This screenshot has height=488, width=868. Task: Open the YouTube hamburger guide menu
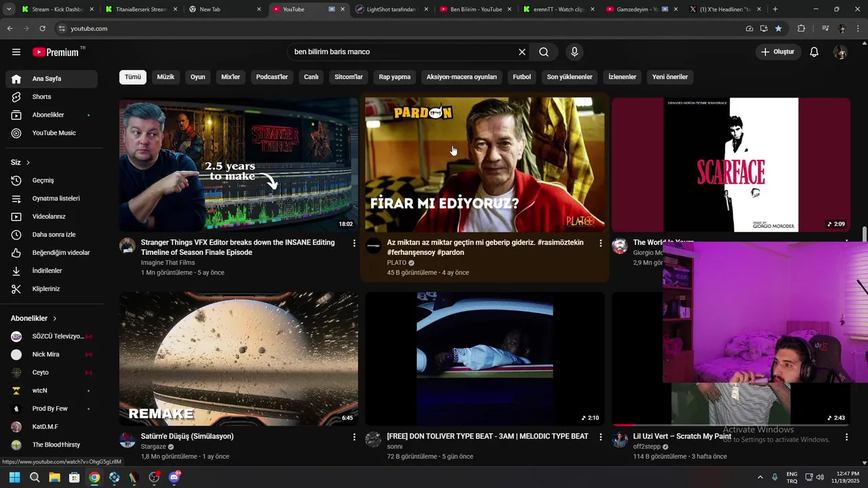click(x=16, y=52)
